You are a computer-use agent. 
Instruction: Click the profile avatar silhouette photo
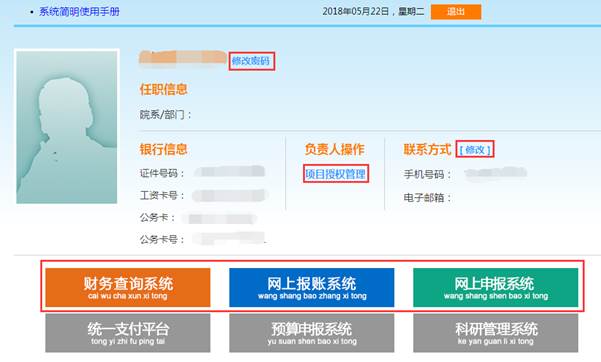pos(67,127)
